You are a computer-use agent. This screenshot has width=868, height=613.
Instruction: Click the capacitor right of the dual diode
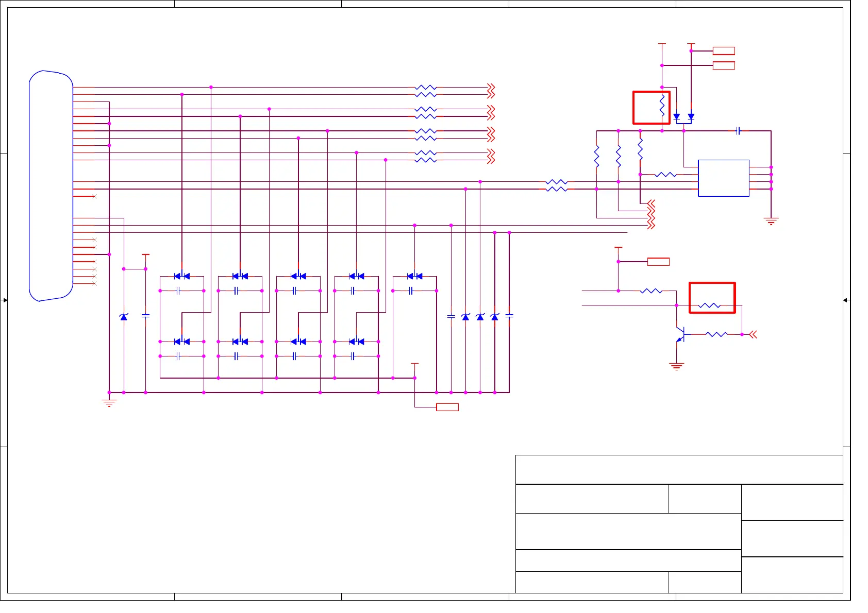point(738,131)
